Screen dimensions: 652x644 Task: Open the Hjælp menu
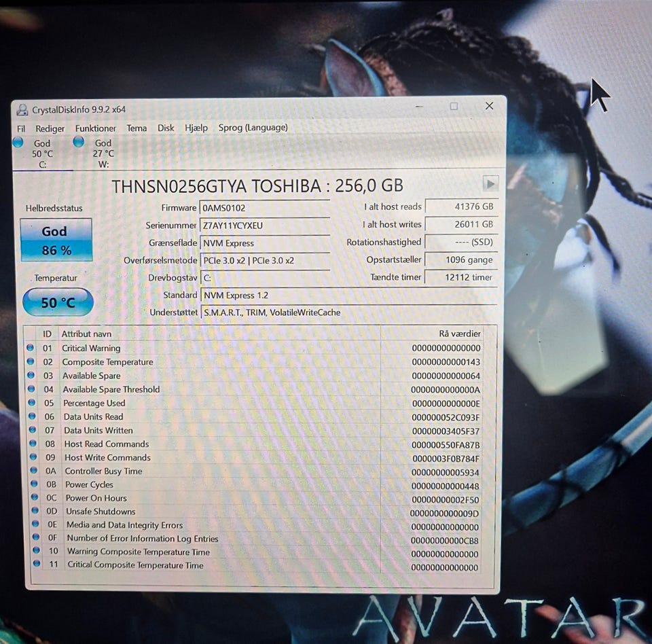[x=196, y=128]
